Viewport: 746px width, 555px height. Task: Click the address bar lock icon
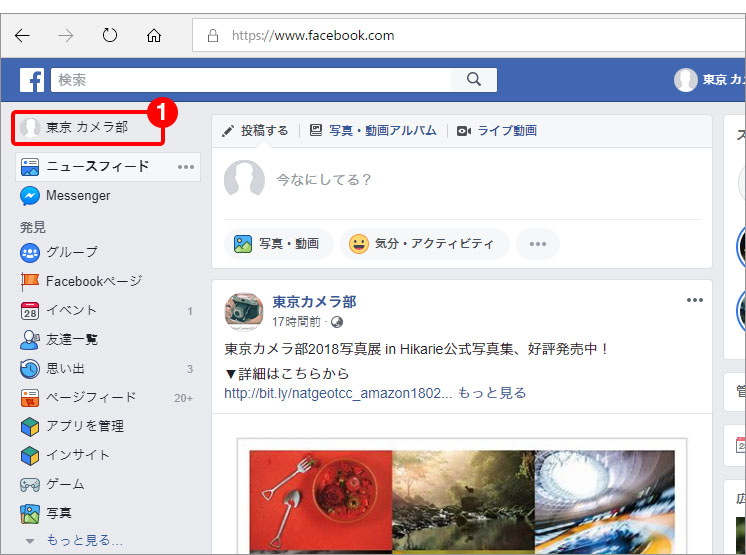point(213,36)
